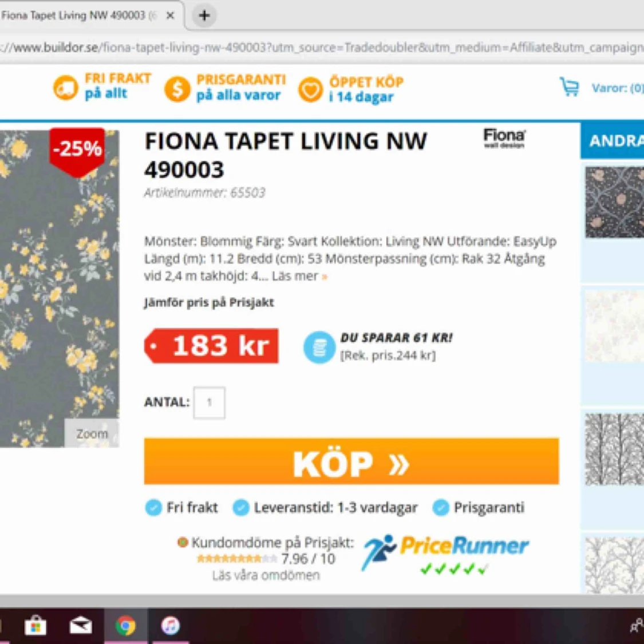
Task: Open the Mail app in the taskbar
Action: click(81, 626)
